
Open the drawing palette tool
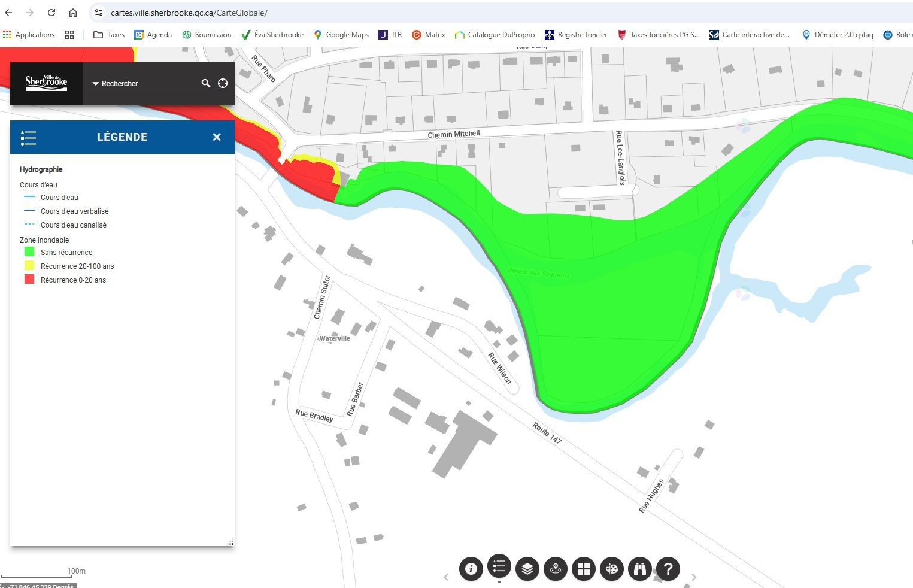click(x=612, y=569)
